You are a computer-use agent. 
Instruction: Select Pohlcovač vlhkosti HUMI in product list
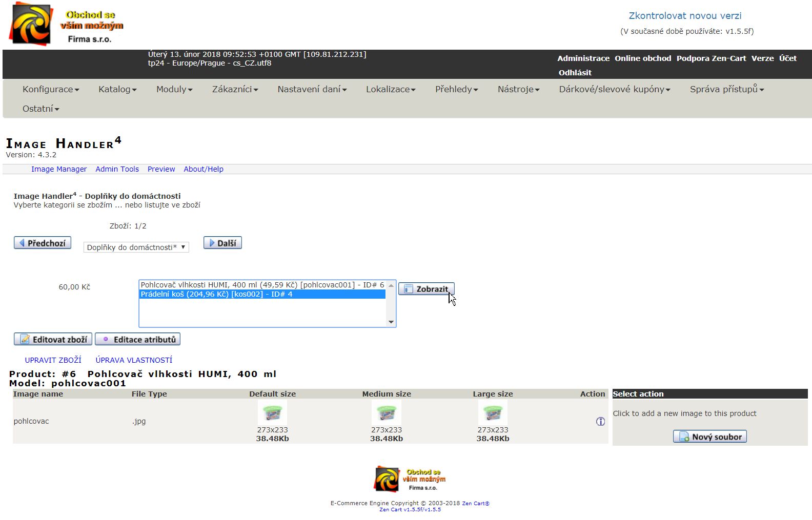[262, 285]
